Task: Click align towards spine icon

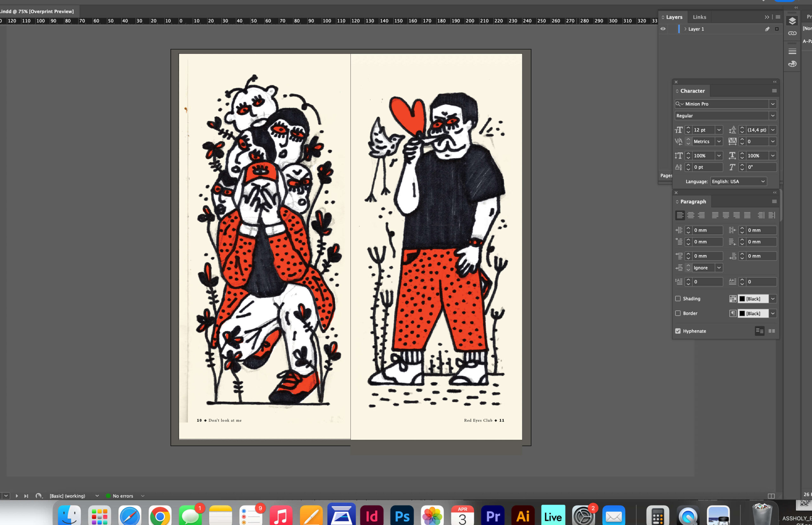Action: (x=761, y=215)
